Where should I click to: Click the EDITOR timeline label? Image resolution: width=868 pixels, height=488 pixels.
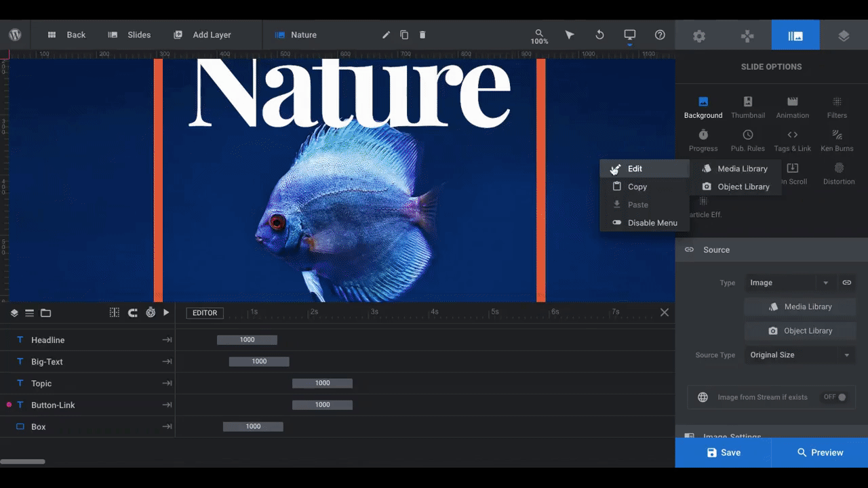pos(205,313)
